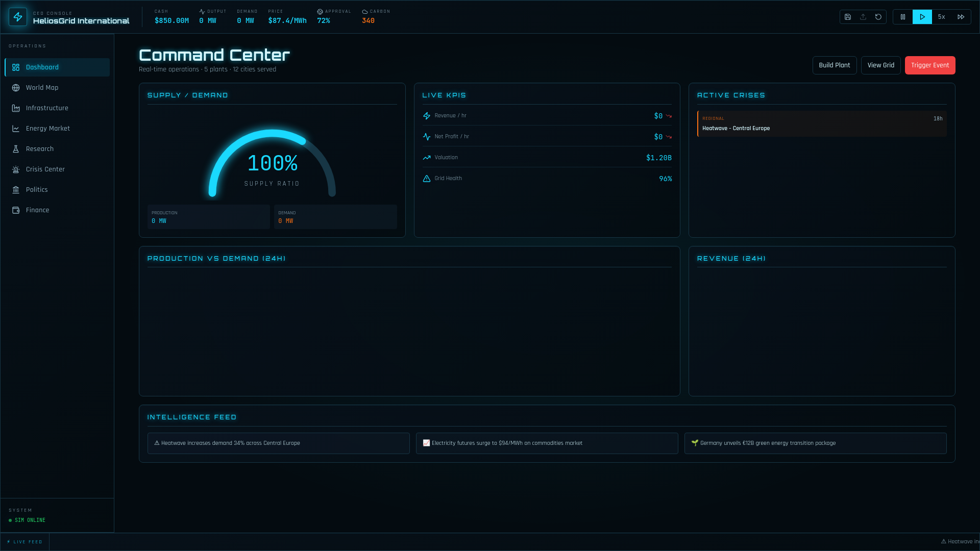Image resolution: width=980 pixels, height=551 pixels.
Task: Open the Heatwave demand 34% news item
Action: click(279, 443)
